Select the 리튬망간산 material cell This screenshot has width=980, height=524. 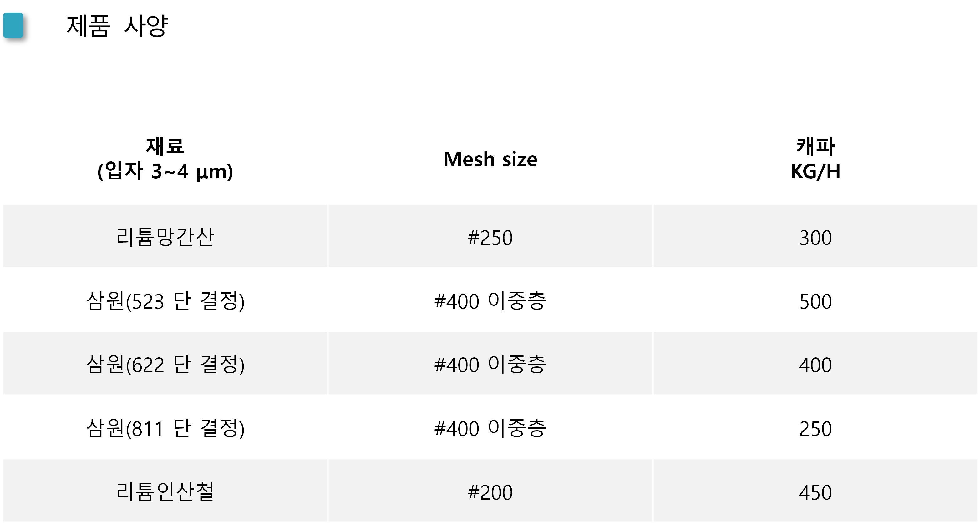click(165, 237)
